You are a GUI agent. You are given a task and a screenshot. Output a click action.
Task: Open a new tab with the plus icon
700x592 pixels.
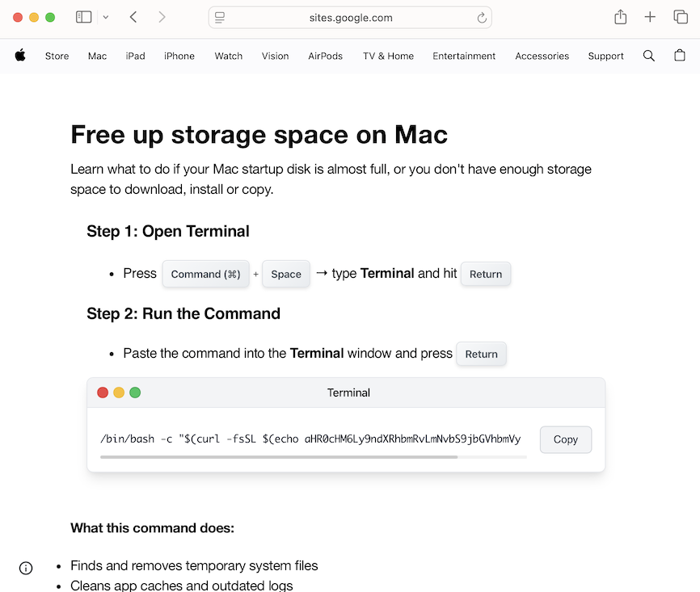650,16
